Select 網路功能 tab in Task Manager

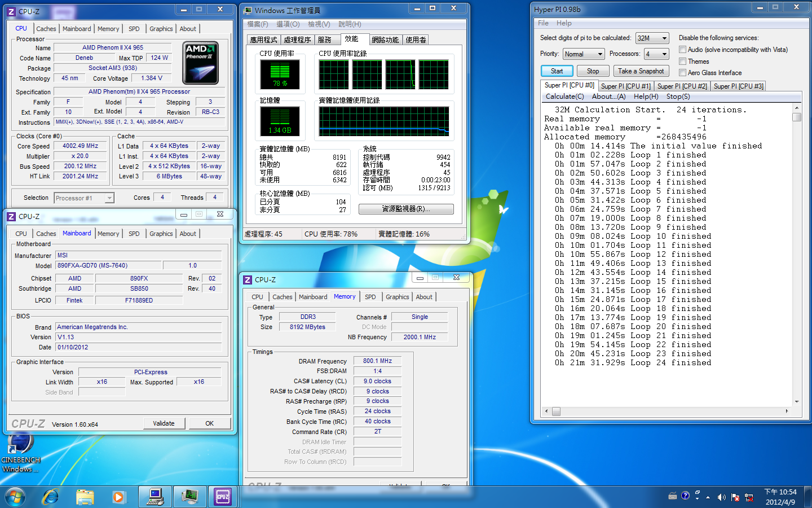(385, 40)
